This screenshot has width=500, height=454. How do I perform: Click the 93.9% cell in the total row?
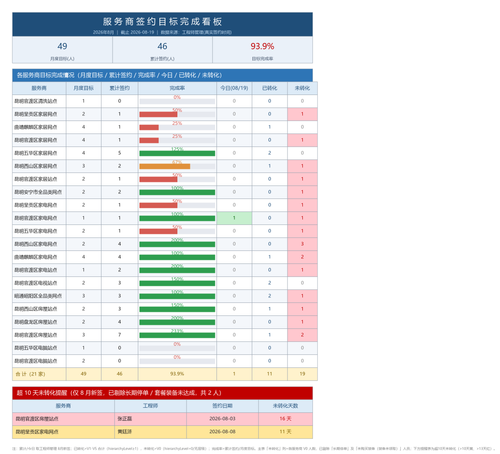tap(177, 374)
